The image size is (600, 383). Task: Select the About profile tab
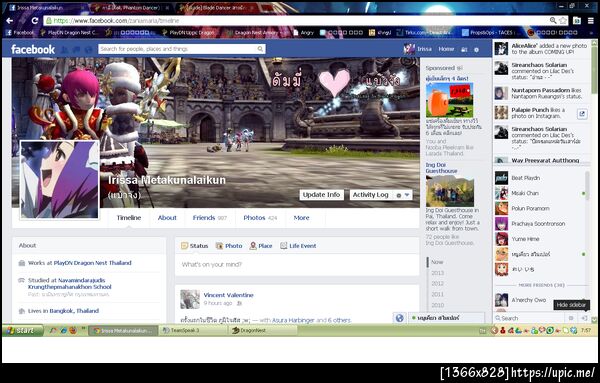(167, 218)
